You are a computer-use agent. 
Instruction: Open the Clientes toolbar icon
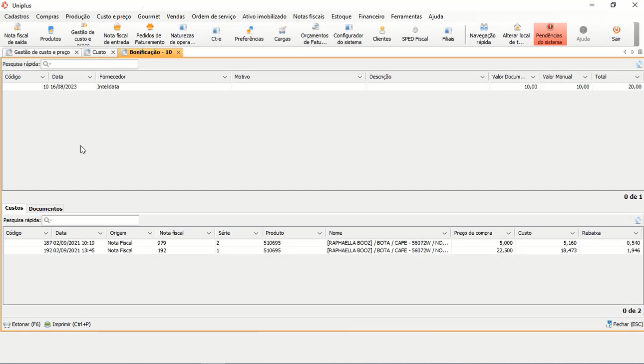point(382,34)
